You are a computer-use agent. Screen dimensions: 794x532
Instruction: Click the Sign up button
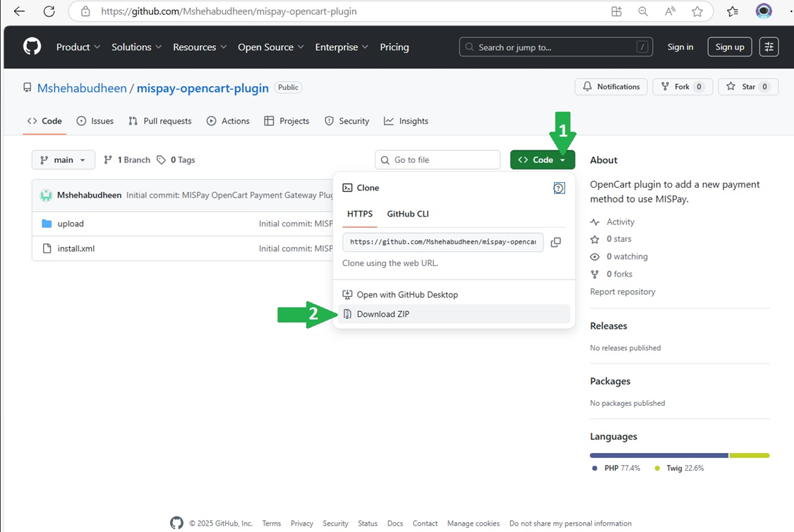[730, 47]
